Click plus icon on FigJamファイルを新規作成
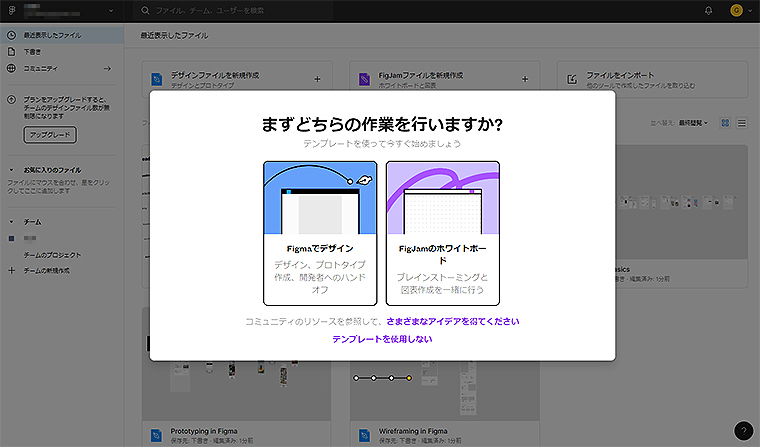 coord(525,78)
